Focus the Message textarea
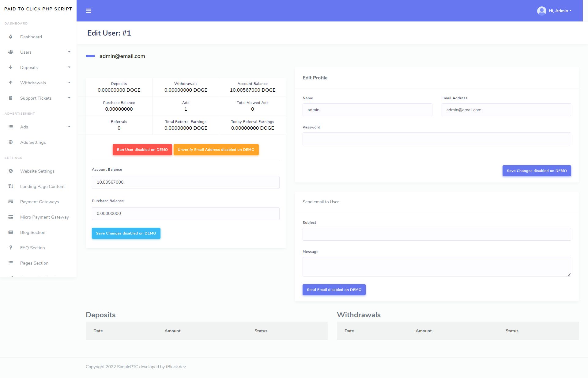Viewport: 588px width, 378px height. tap(436, 267)
